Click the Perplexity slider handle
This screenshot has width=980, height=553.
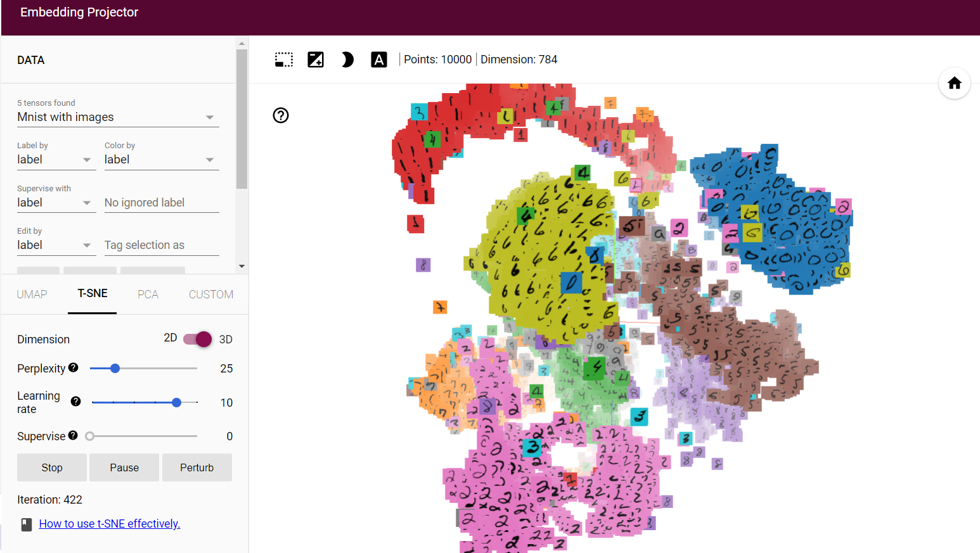click(x=115, y=368)
